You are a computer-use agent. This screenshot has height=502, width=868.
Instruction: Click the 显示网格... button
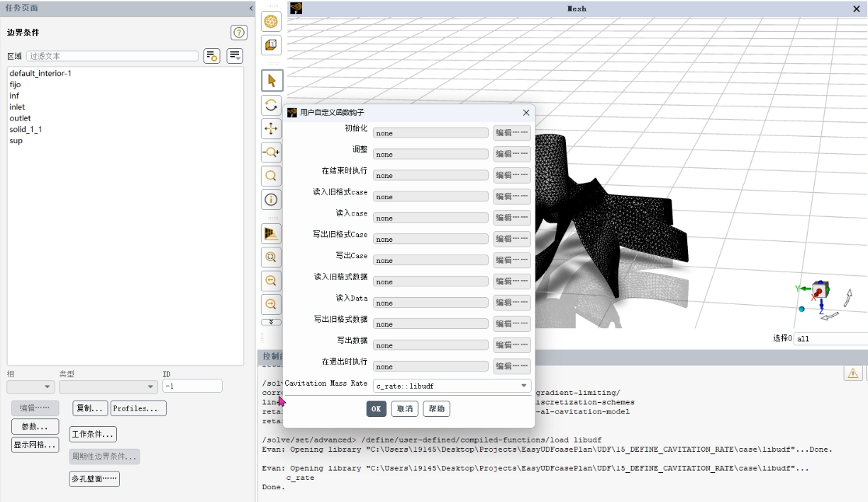click(35, 445)
